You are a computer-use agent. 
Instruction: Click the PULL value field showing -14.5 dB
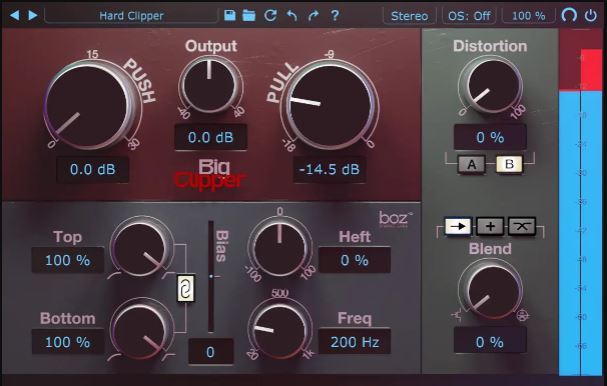click(330, 170)
